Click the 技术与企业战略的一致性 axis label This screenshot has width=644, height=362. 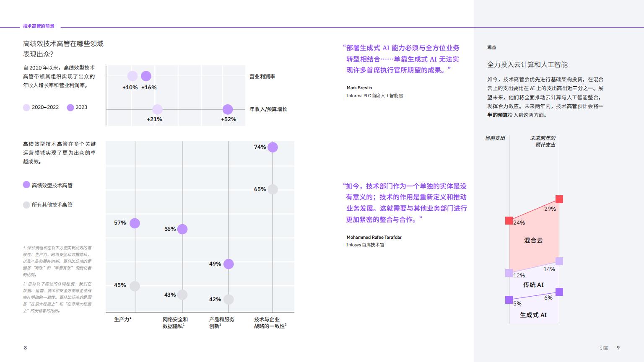[270, 323]
